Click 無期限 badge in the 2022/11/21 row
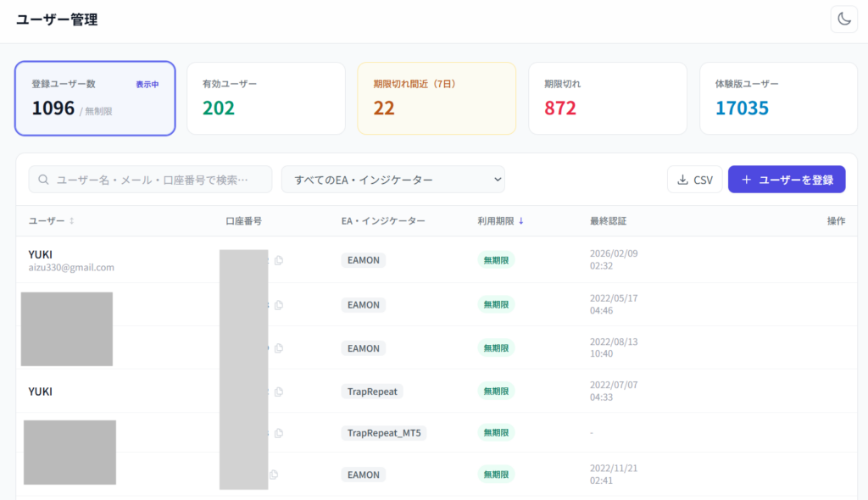 point(496,475)
